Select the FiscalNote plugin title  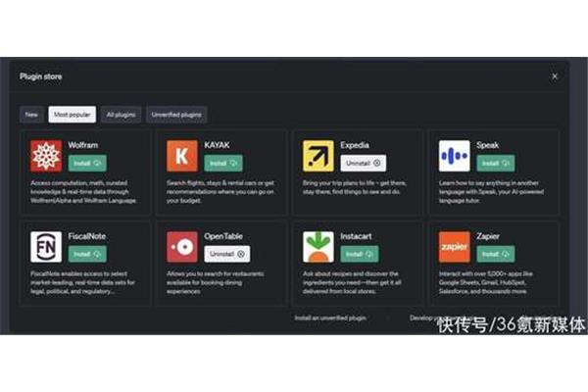[x=87, y=236]
